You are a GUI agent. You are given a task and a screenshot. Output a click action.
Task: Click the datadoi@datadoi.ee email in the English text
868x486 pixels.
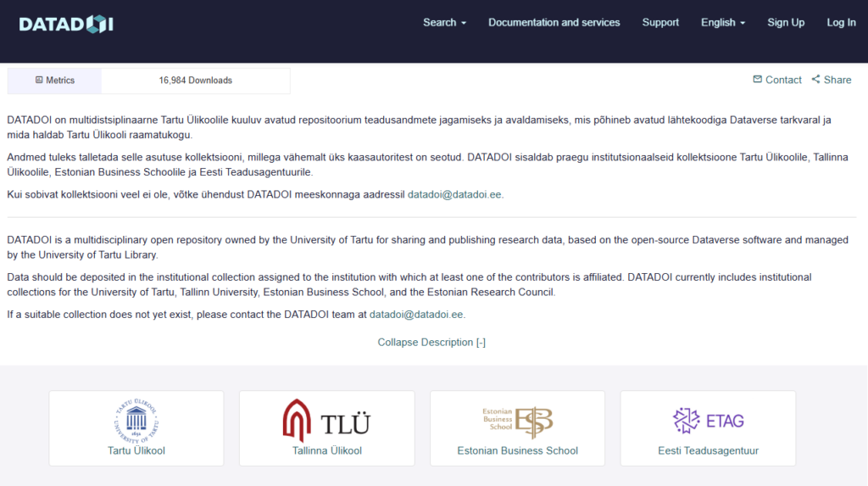point(416,314)
